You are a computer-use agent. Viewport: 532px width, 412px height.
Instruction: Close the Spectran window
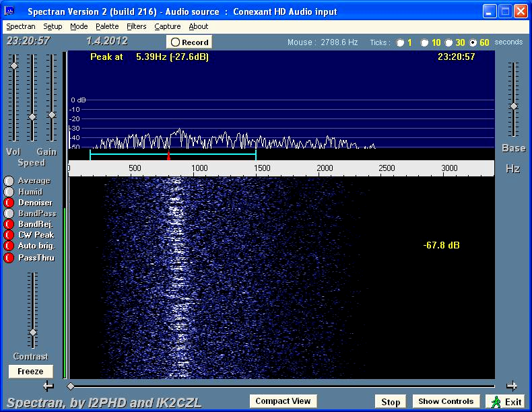click(x=521, y=11)
